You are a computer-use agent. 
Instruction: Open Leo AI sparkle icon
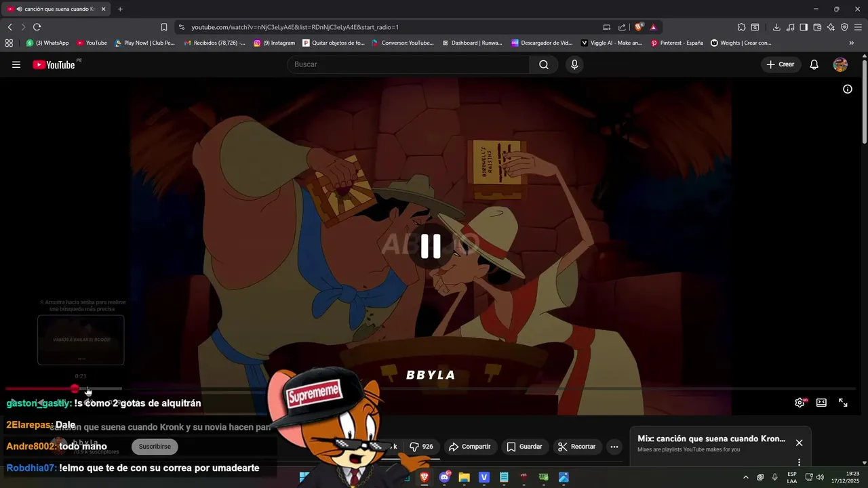831,27
